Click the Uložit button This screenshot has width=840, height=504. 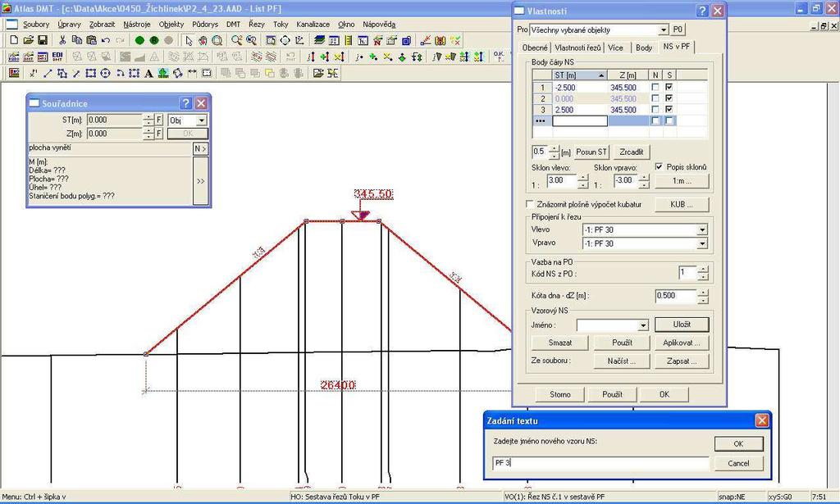coord(682,325)
